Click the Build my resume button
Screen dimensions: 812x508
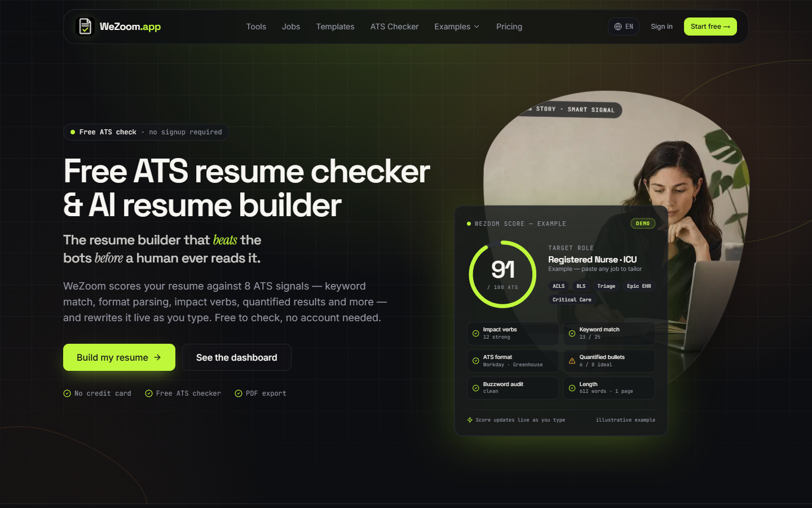click(119, 357)
